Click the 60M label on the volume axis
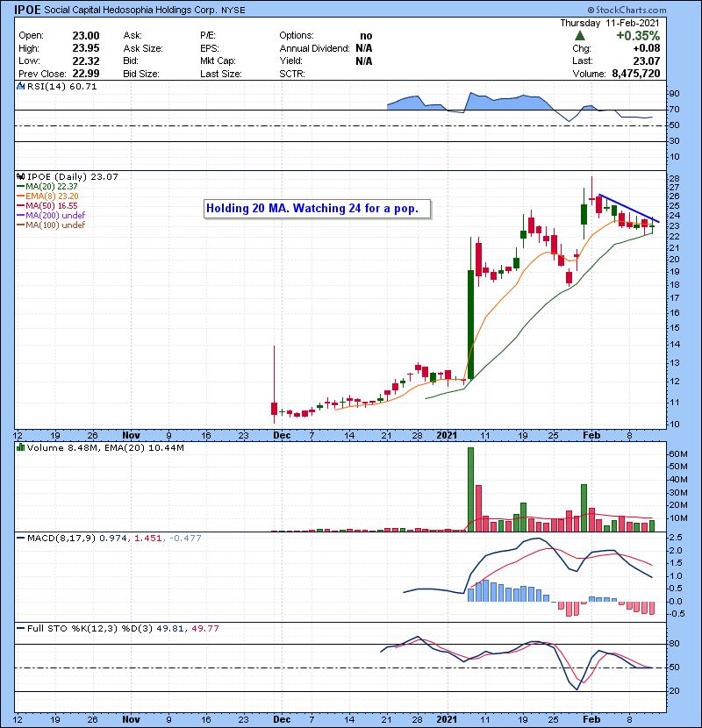The width and height of the screenshot is (702, 728). coord(677,454)
